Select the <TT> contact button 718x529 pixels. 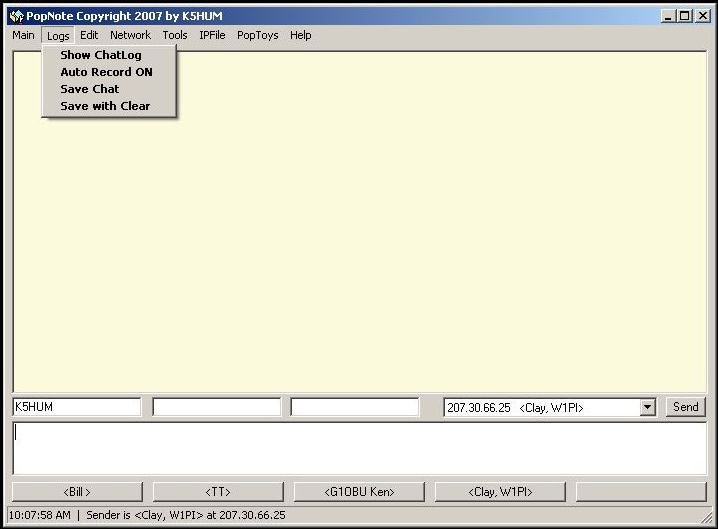[x=218, y=491]
